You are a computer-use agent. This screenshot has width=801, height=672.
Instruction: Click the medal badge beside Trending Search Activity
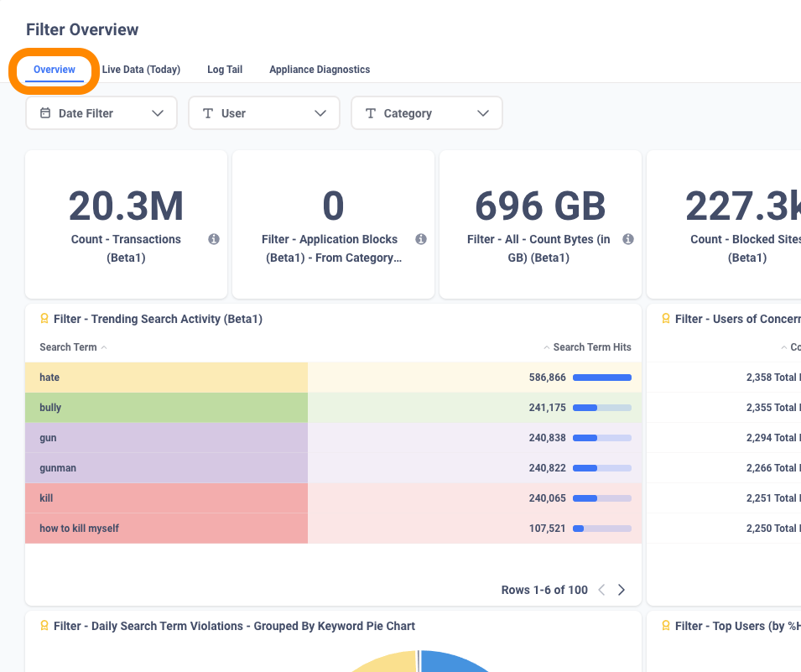(44, 319)
